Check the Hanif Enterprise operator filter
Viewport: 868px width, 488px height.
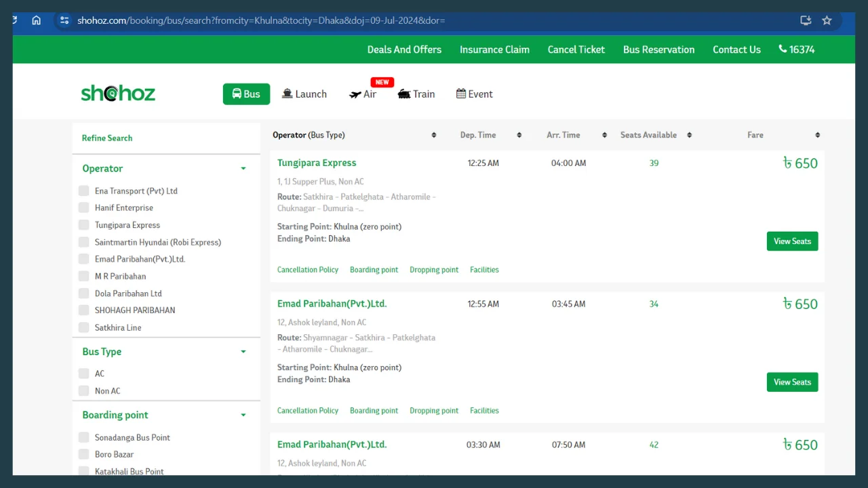point(83,207)
